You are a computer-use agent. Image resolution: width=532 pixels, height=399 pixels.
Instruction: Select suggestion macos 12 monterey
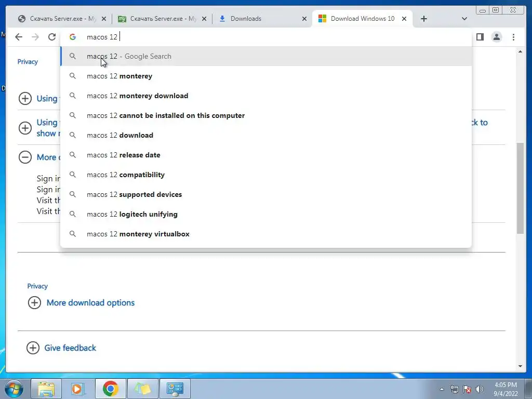pos(265,76)
